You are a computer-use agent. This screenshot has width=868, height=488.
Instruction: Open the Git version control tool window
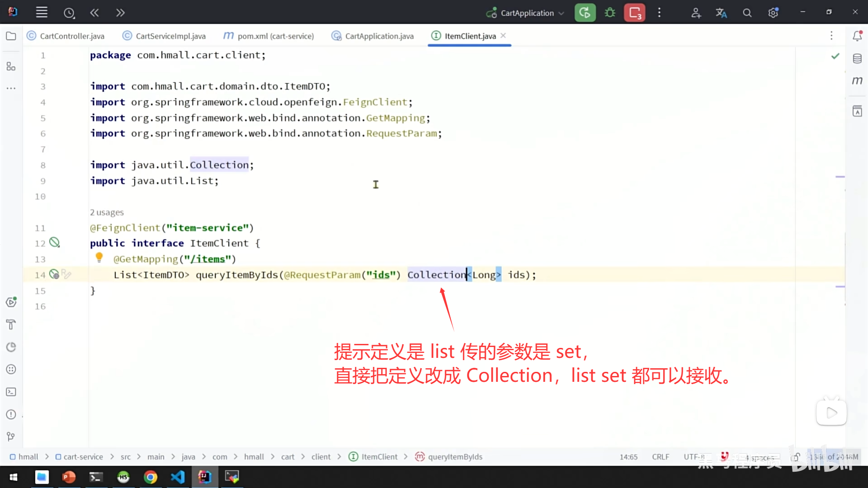pyautogui.click(x=11, y=436)
